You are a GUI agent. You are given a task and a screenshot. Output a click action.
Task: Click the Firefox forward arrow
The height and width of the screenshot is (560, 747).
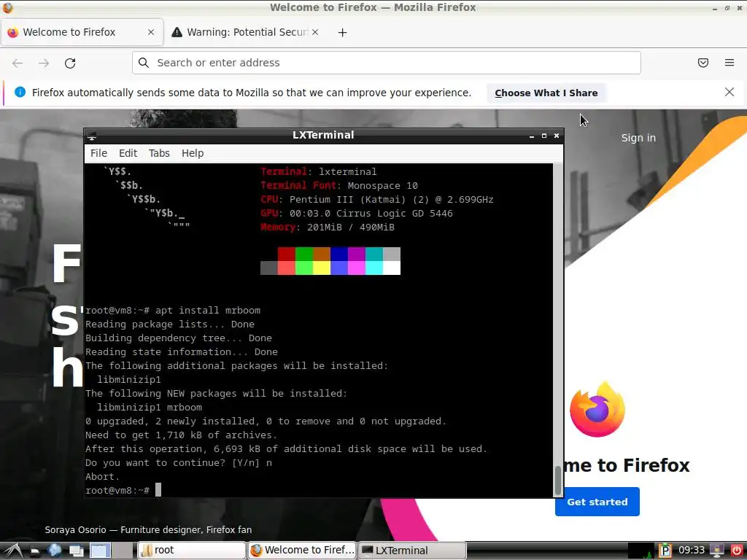click(x=44, y=63)
